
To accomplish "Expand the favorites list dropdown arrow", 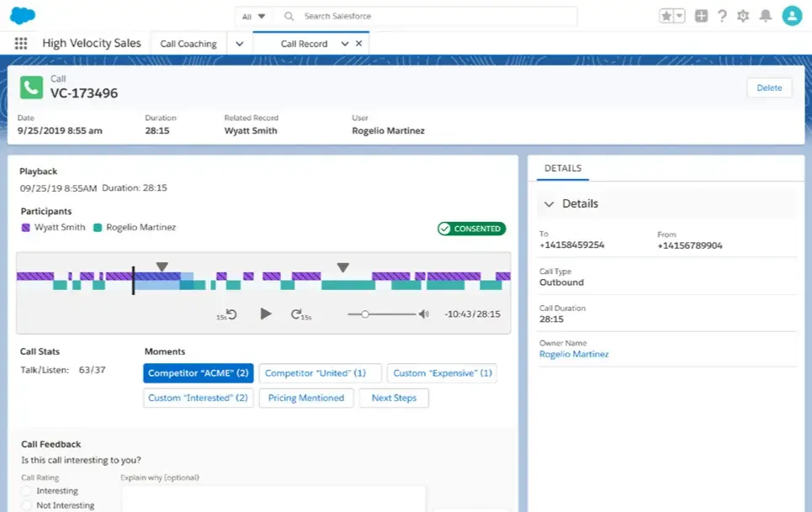I will (x=679, y=16).
